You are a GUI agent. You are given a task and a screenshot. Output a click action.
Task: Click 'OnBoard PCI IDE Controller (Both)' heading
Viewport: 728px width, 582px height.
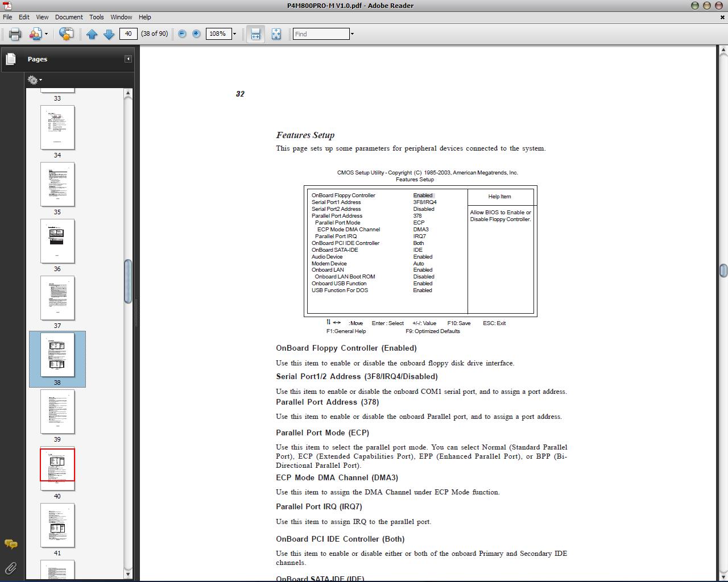(x=340, y=539)
